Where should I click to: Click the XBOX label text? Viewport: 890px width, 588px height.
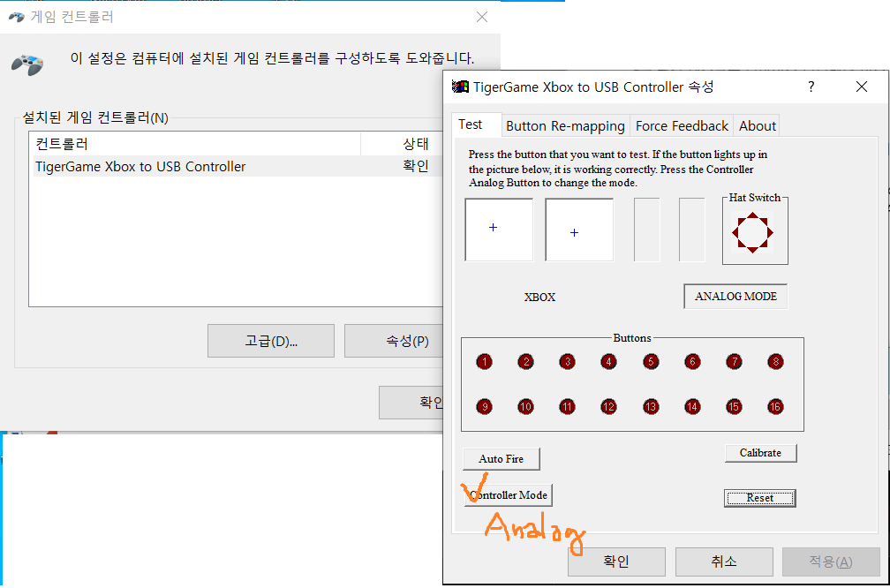539,297
